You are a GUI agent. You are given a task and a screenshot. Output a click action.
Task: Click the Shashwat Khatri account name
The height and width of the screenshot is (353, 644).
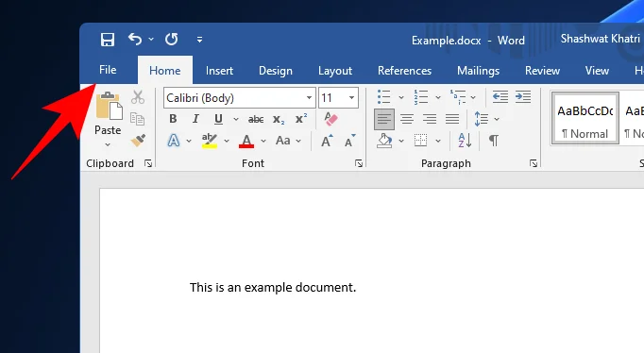600,39
